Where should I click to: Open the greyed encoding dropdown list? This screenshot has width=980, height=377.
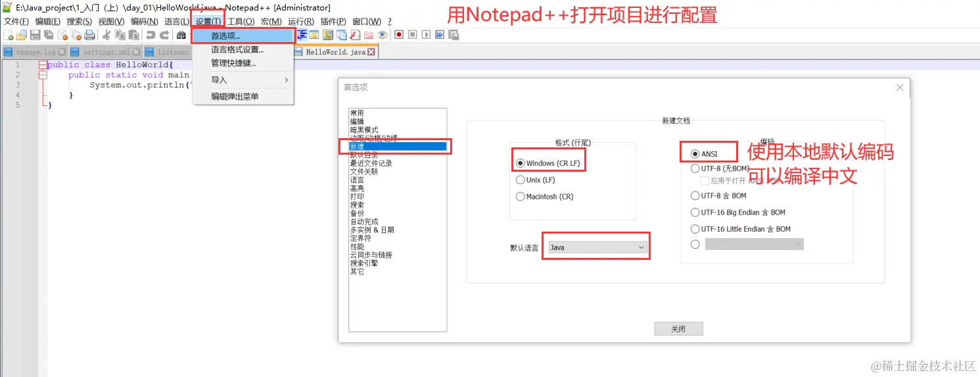(755, 244)
